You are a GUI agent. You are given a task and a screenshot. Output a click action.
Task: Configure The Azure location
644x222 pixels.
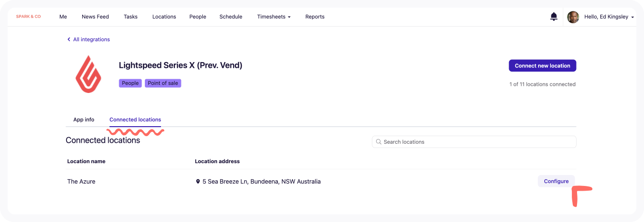(x=556, y=181)
